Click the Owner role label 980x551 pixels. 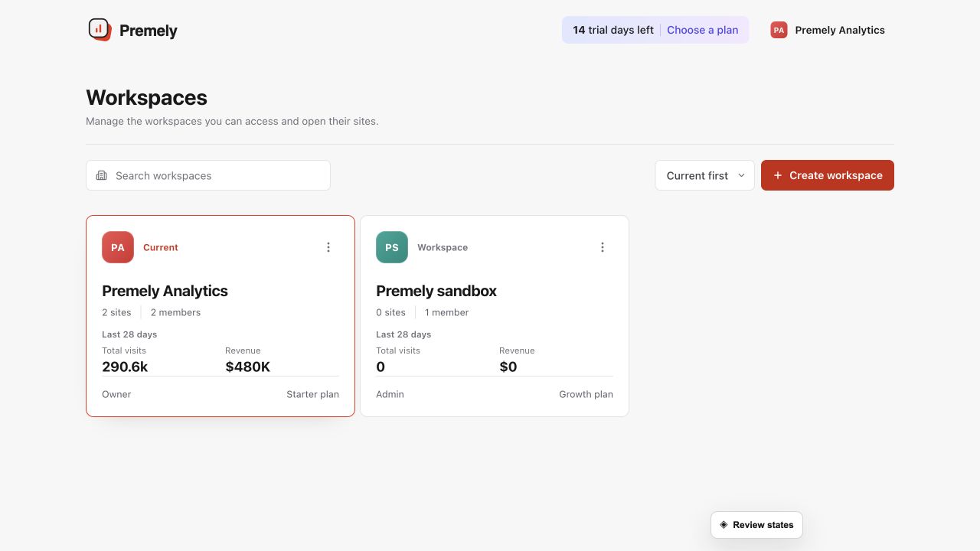coord(116,394)
